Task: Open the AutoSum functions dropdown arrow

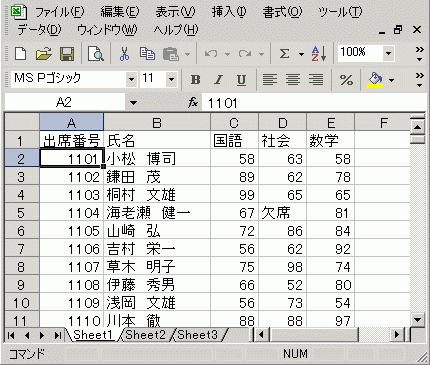Action: click(301, 54)
